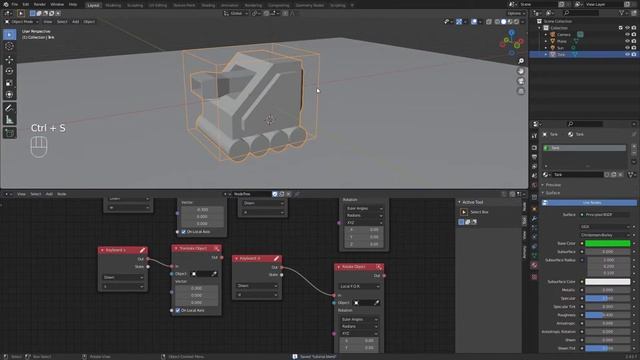Switch to the Modeling workspace tab

point(113,5)
